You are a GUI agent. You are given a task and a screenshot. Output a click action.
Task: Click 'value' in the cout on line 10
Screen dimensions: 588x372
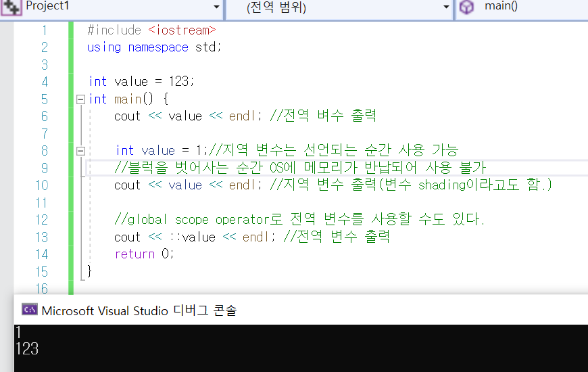pyautogui.click(x=185, y=185)
